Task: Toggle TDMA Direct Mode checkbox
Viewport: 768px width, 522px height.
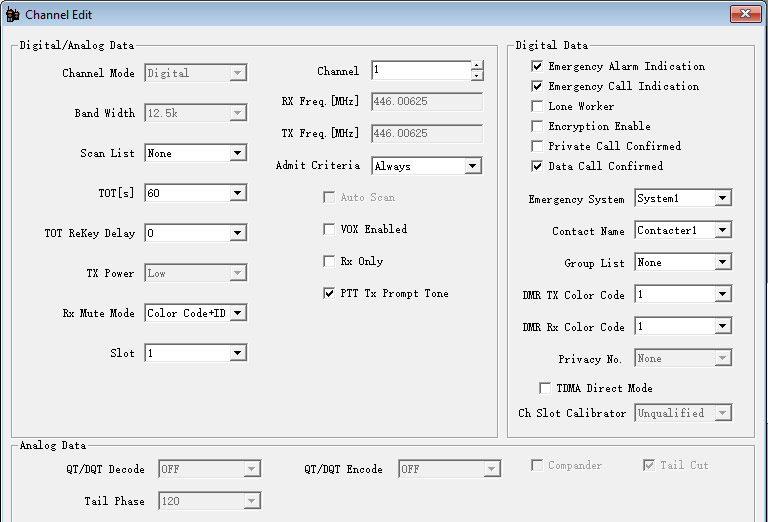Action: pos(545,388)
